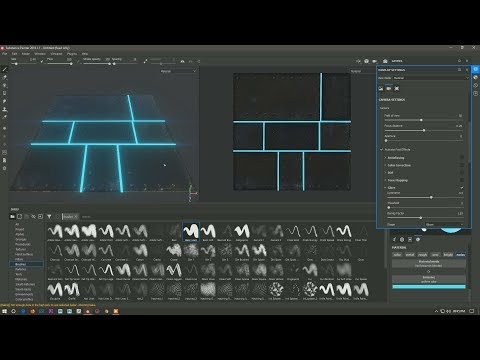Image resolution: width=480 pixels, height=360 pixels.
Task: Select the highlighted brush thumbnail in shelf
Action: [x=191, y=232]
